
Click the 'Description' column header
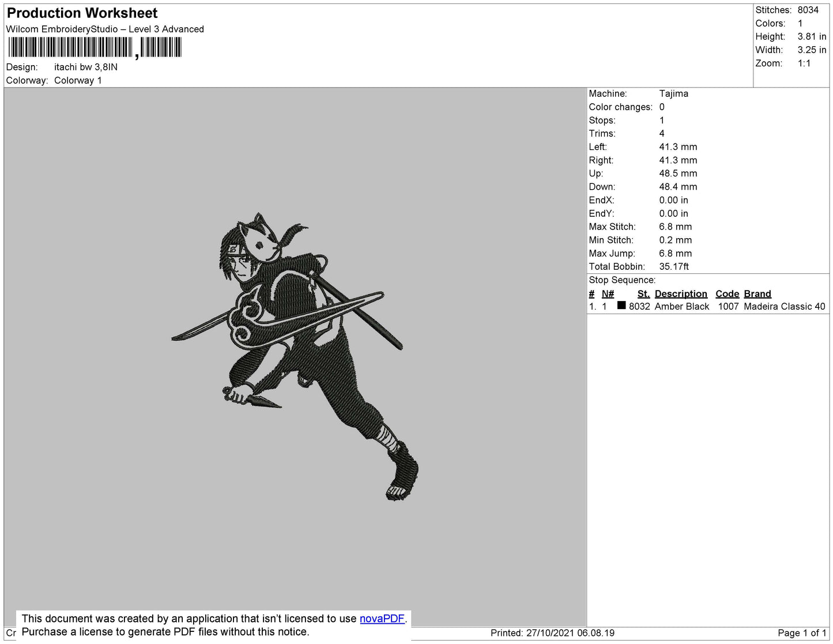pyautogui.click(x=681, y=294)
